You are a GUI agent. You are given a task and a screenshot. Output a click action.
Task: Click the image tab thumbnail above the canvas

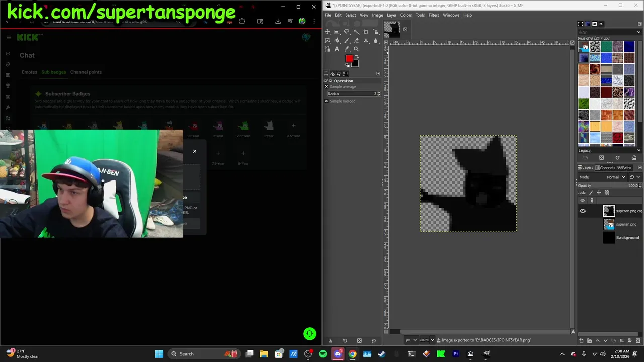pos(392,29)
